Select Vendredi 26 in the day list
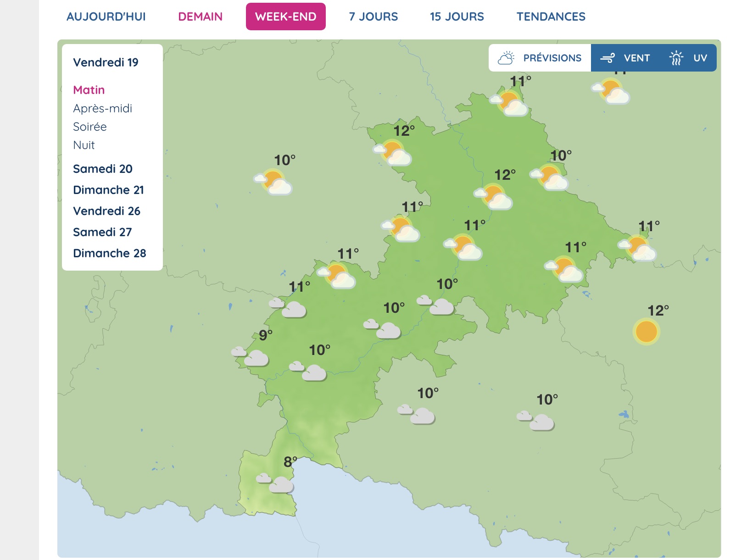Screen dimensions: 747x560 point(106,211)
